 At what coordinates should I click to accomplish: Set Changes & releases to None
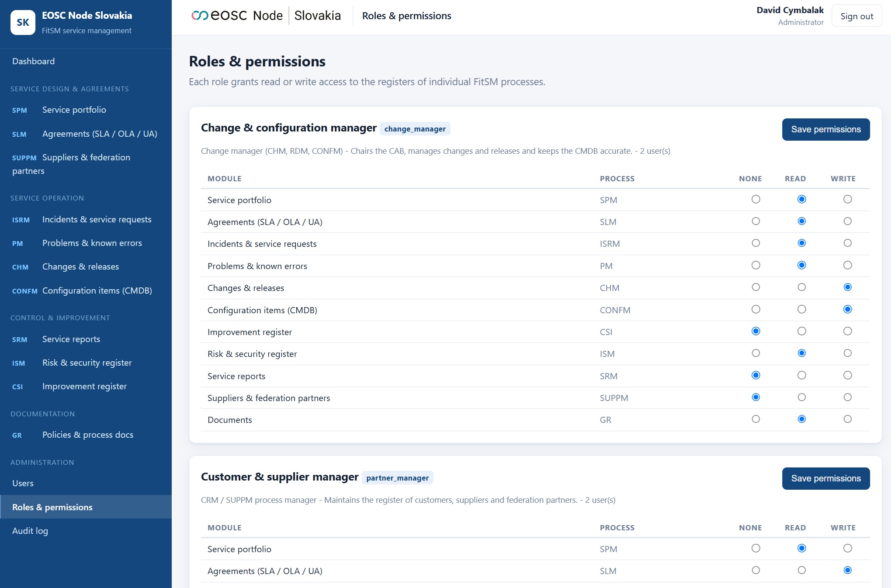tap(756, 287)
